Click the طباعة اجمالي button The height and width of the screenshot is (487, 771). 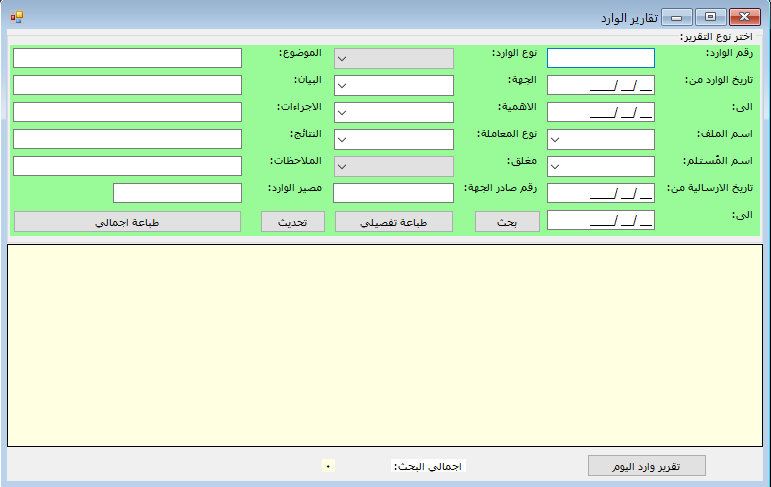click(127, 222)
